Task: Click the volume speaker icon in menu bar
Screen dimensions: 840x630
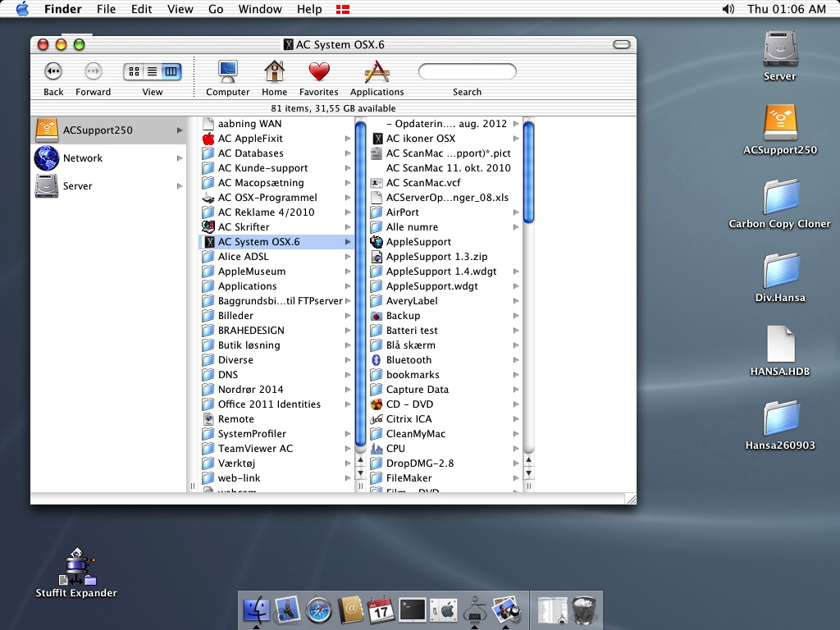Action: click(728, 9)
